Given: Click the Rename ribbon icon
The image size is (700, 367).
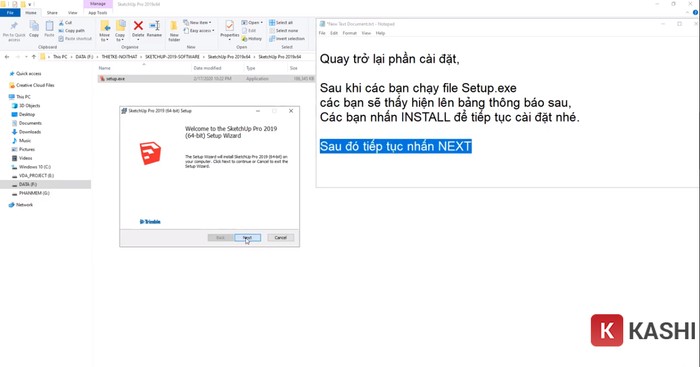Looking at the screenshot, I should [x=154, y=26].
